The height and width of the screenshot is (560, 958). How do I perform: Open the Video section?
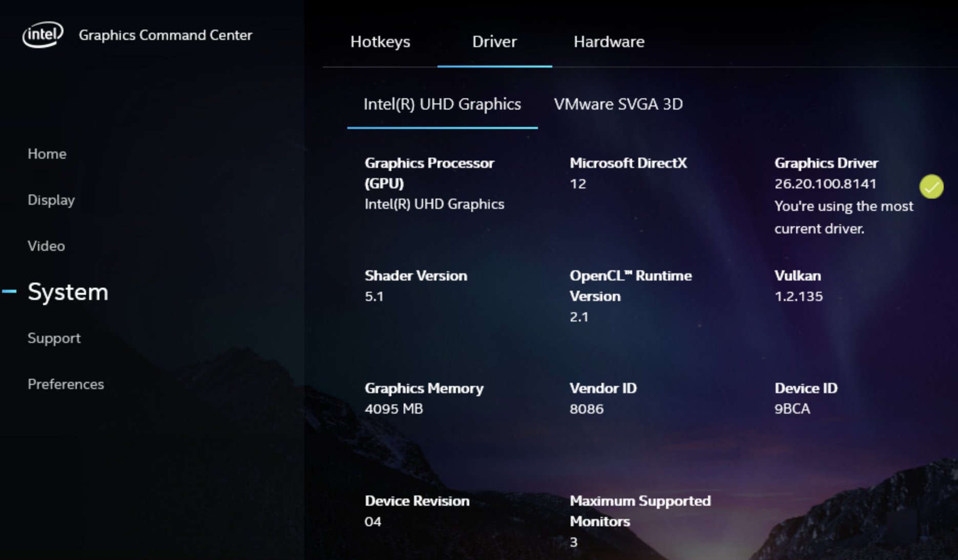point(46,246)
